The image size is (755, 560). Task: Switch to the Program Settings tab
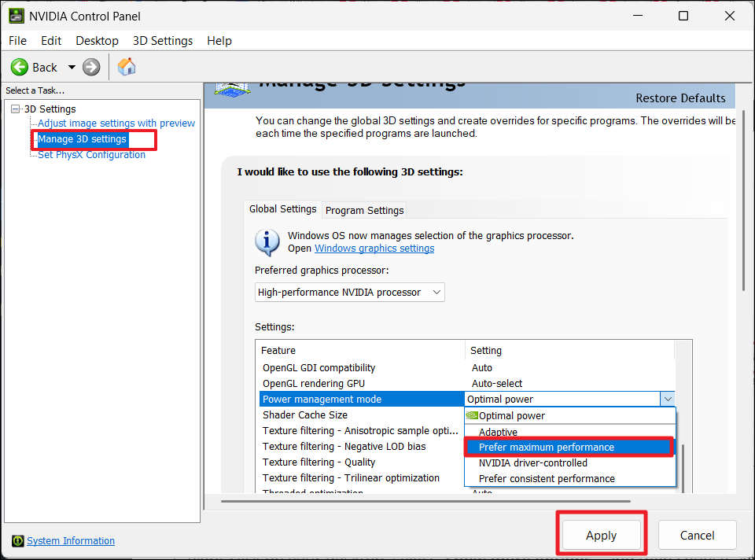tap(364, 210)
